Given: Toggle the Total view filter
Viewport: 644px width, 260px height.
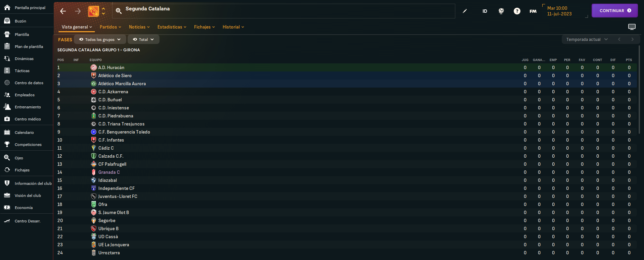Looking at the screenshot, I should [x=143, y=39].
